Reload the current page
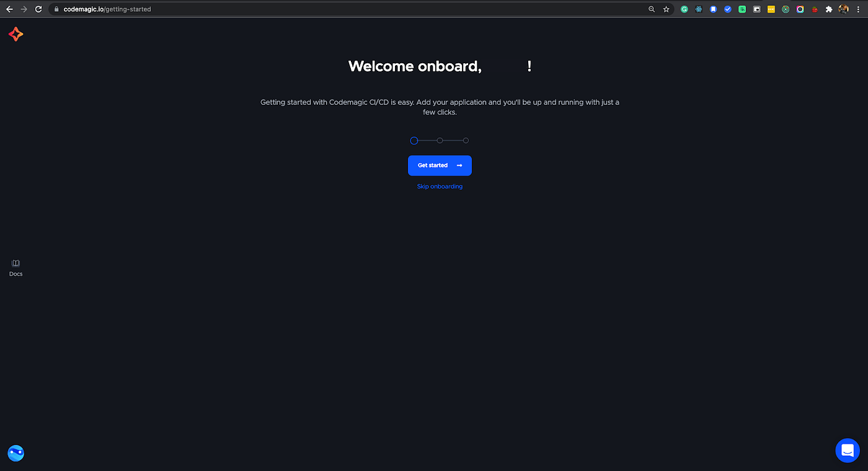This screenshot has height=471, width=868. point(38,9)
